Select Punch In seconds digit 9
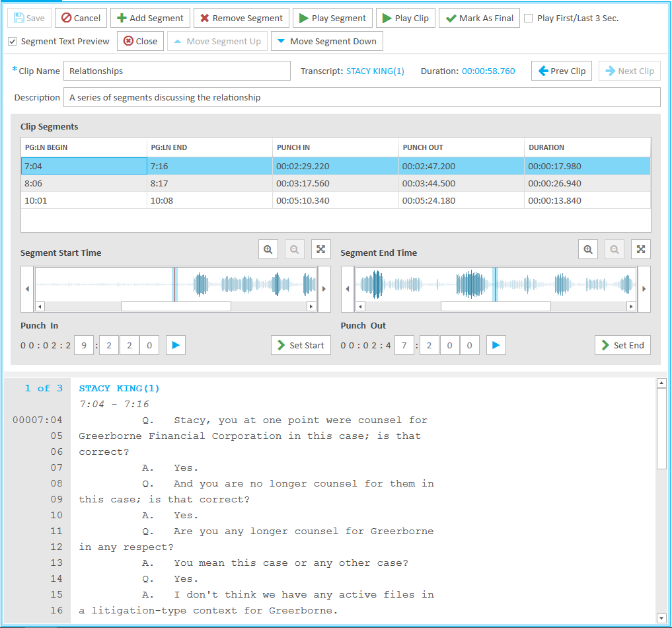This screenshot has width=672, height=628. (84, 345)
